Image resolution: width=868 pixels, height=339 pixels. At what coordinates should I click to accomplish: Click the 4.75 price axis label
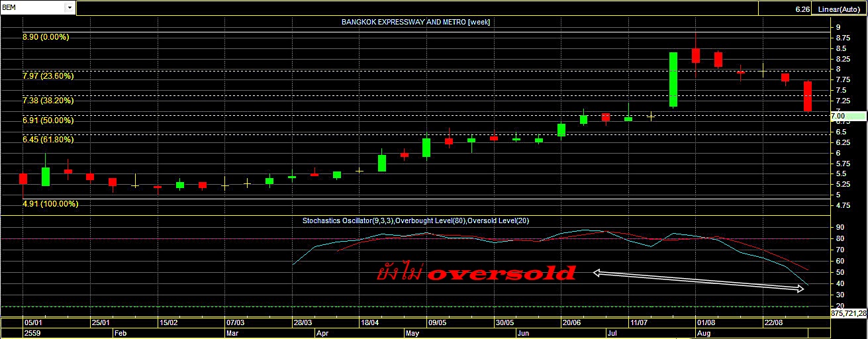(844, 206)
